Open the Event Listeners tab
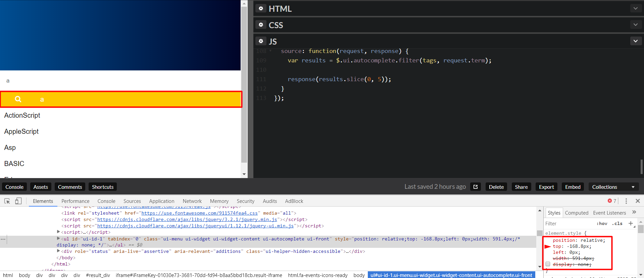Viewport: 644px width, 278px height. [x=609, y=213]
